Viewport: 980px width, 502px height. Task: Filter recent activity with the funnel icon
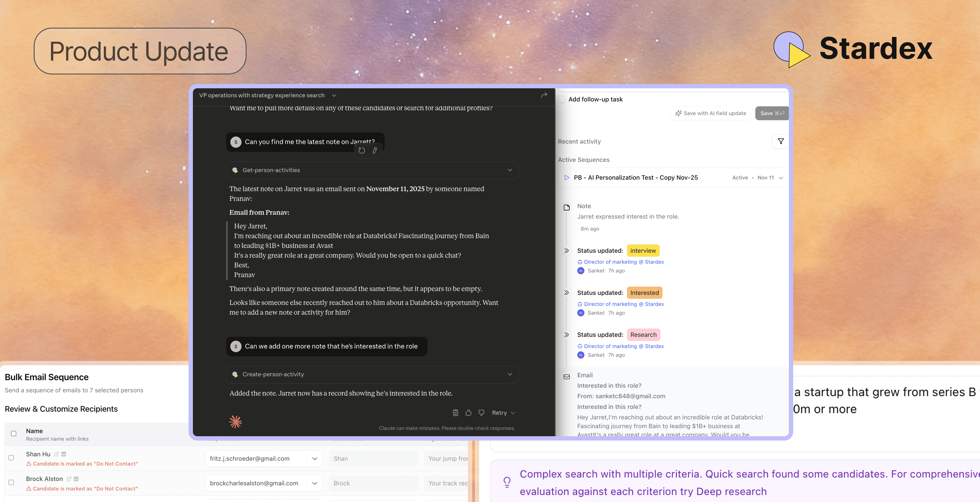point(781,141)
